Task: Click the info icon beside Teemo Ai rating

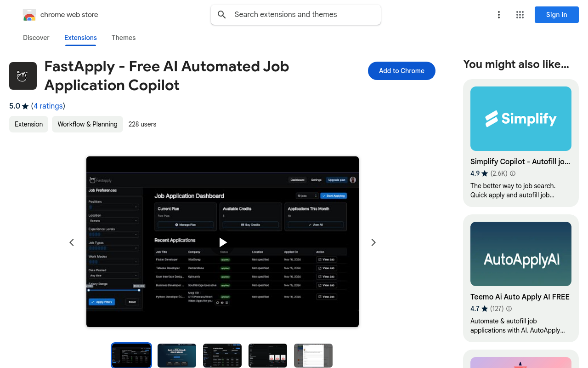Action: tap(509, 309)
